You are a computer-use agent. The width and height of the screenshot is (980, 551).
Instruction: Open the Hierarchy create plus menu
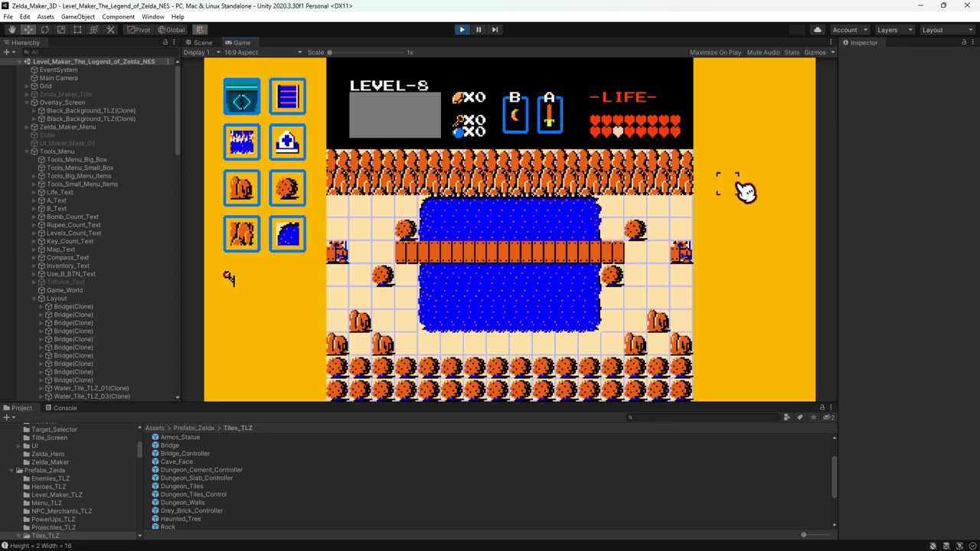pyautogui.click(x=8, y=52)
